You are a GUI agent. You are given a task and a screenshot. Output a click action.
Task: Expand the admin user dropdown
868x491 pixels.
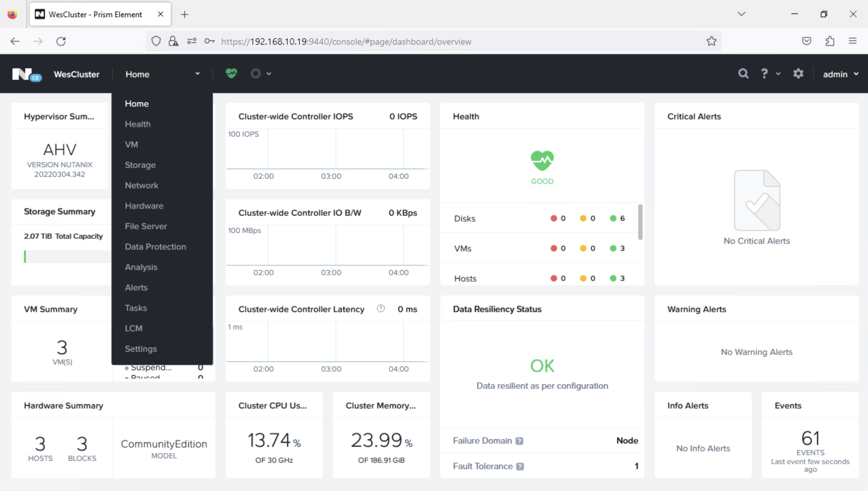coord(840,74)
